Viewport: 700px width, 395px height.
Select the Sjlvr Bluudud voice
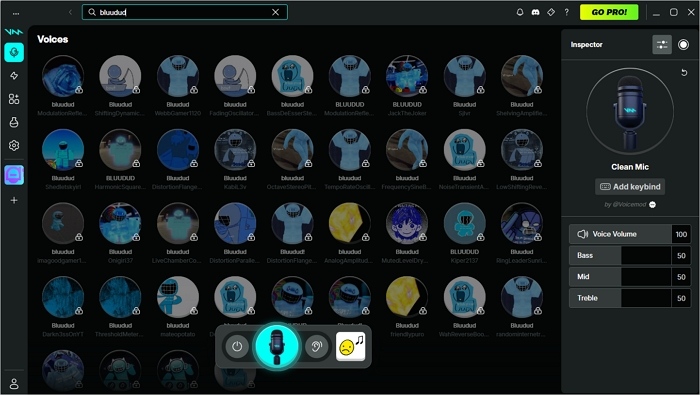click(464, 76)
